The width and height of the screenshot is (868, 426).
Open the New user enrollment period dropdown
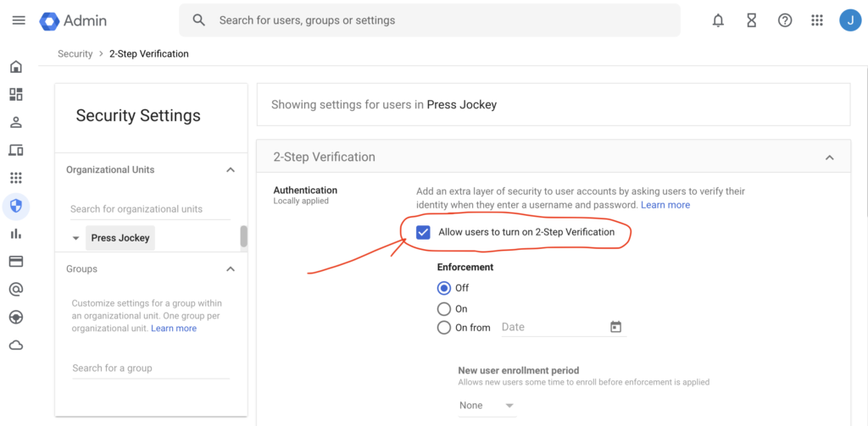487,406
